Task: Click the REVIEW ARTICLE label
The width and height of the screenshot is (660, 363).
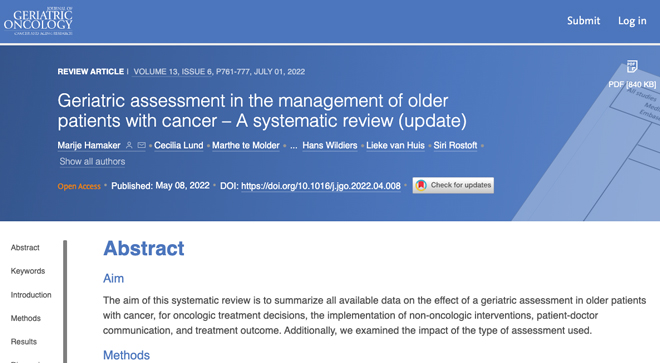Action: [90, 72]
